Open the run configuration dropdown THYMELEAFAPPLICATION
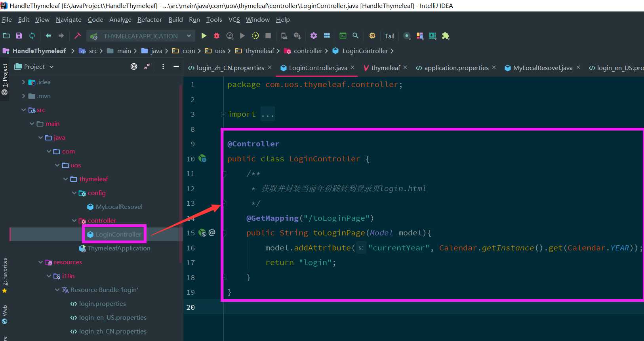The height and width of the screenshot is (341, 644). [x=141, y=36]
